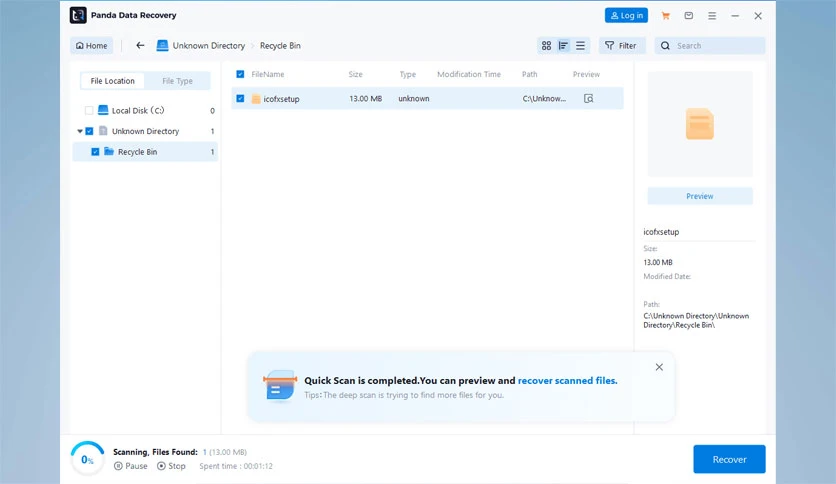Click the Unknown Directory document icon in tree
Image resolution: width=836 pixels, height=484 pixels.
tap(103, 131)
